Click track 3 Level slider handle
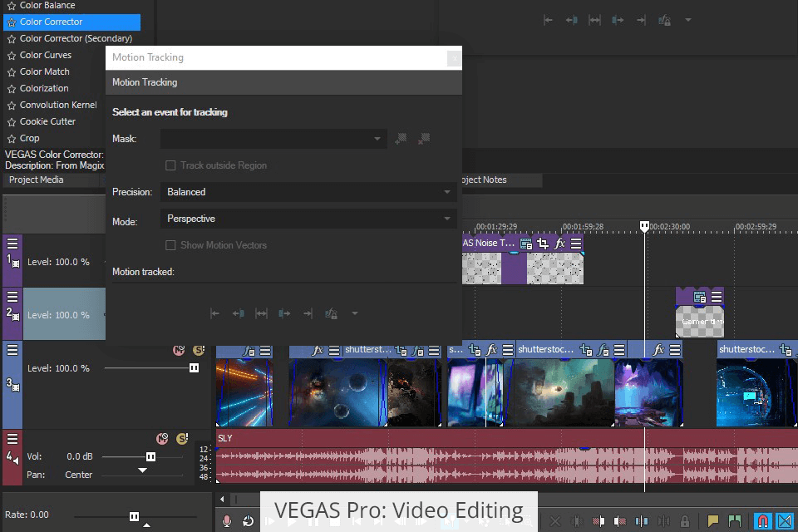 [194, 368]
